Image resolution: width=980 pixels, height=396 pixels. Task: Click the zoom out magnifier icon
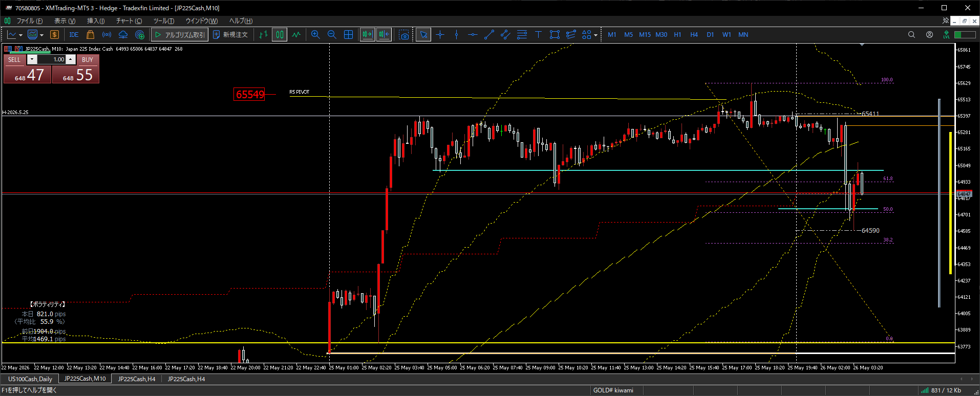(x=332, y=35)
